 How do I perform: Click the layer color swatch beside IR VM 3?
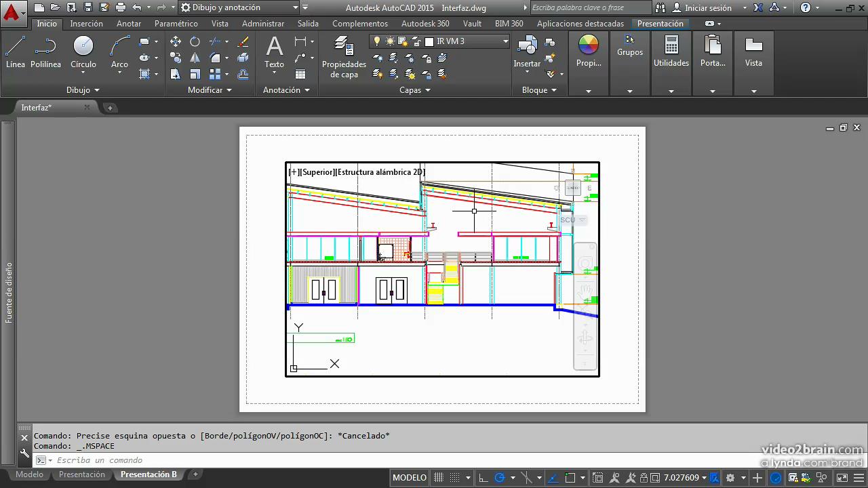[x=429, y=41]
